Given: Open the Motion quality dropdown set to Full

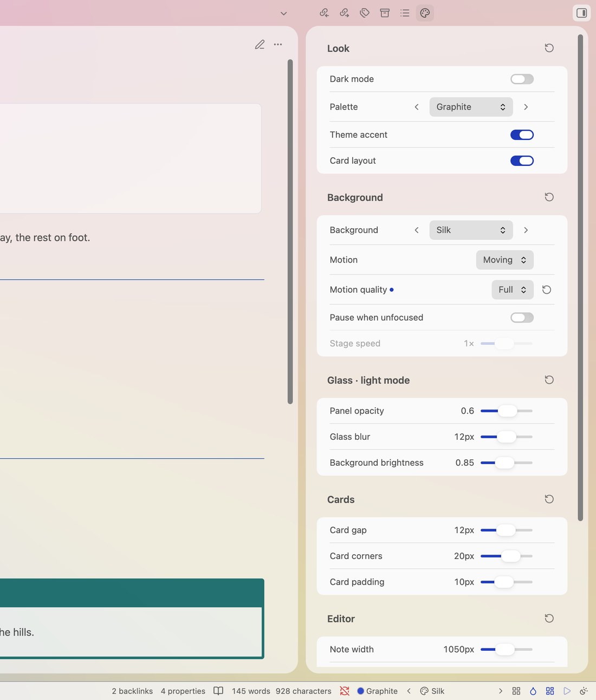Looking at the screenshot, I should pyautogui.click(x=512, y=290).
